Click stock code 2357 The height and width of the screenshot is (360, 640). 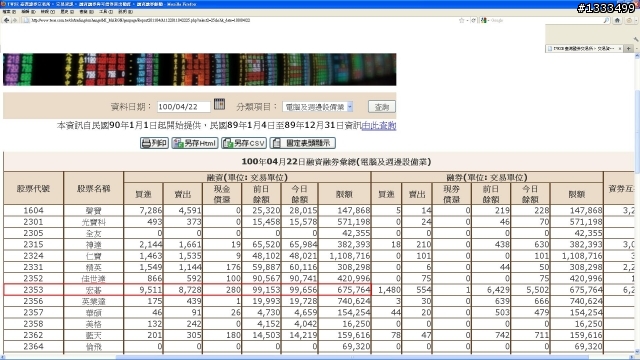33,313
